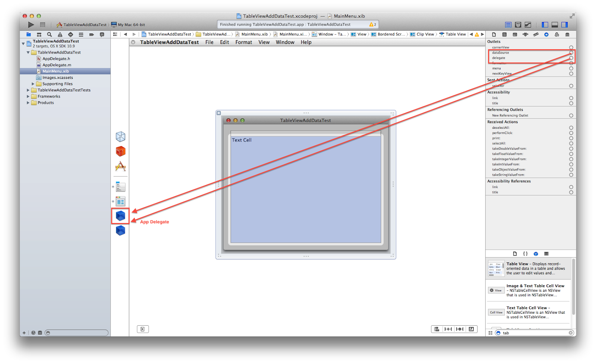
Task: Open AppDelegate.h in the navigator
Action: click(56, 59)
